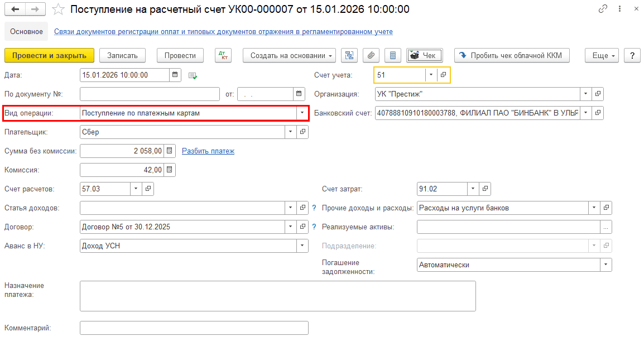
Task: Navigate back with left arrow
Action: (x=15, y=9)
